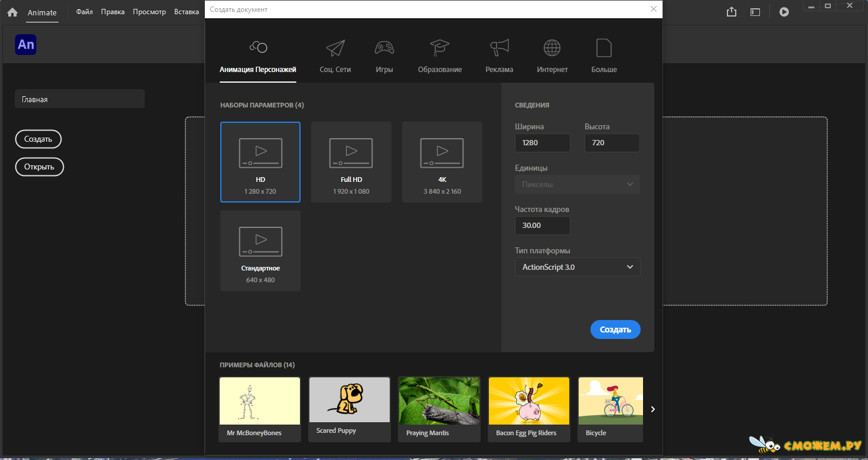Viewport: 868px width, 460px height.
Task: Choose the 4K 3840 x 2160 preset
Action: (442, 162)
